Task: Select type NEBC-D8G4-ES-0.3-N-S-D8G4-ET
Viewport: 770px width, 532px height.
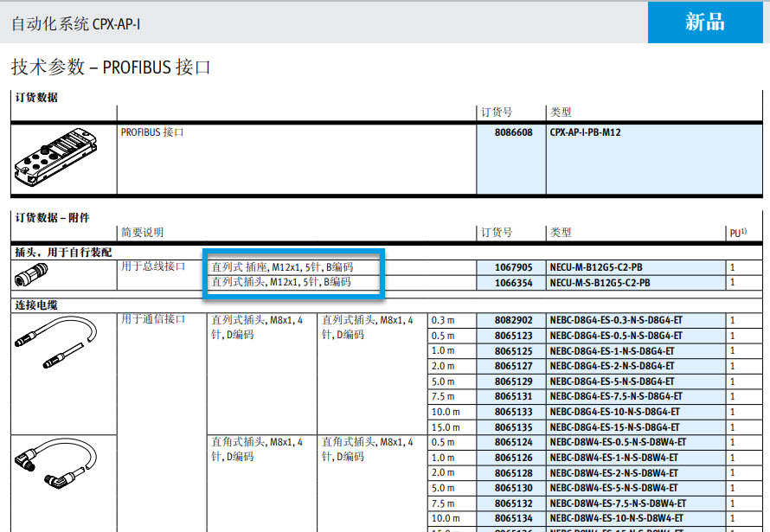Action: tap(616, 320)
